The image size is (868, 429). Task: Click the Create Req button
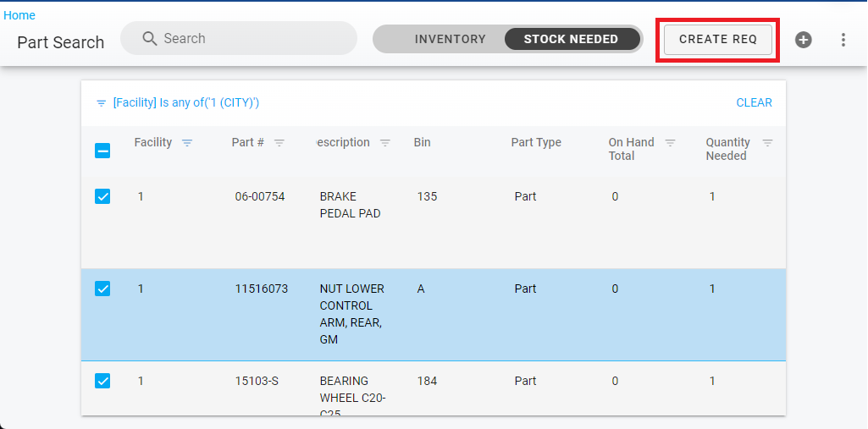(718, 40)
